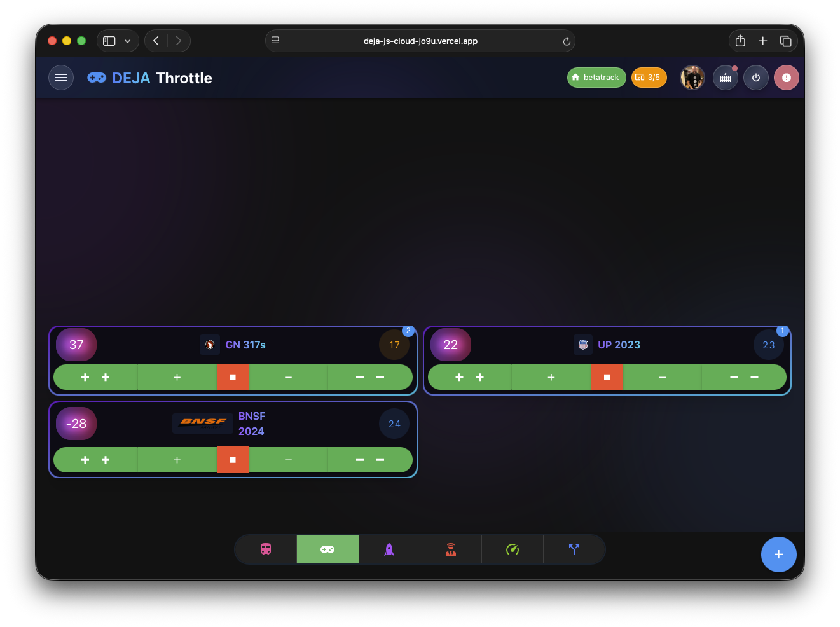Open the speedometer tab
This screenshot has height=627, width=840.
(x=513, y=549)
